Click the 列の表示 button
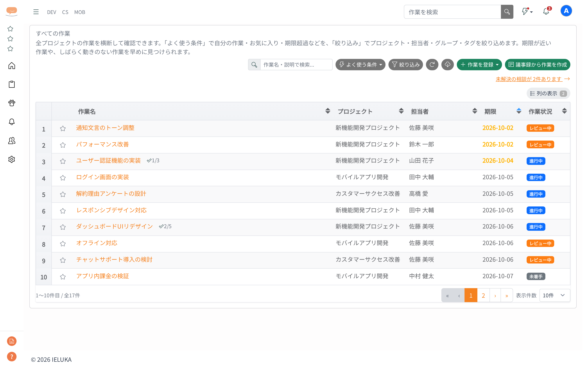The width and height of the screenshot is (588, 368). click(548, 93)
